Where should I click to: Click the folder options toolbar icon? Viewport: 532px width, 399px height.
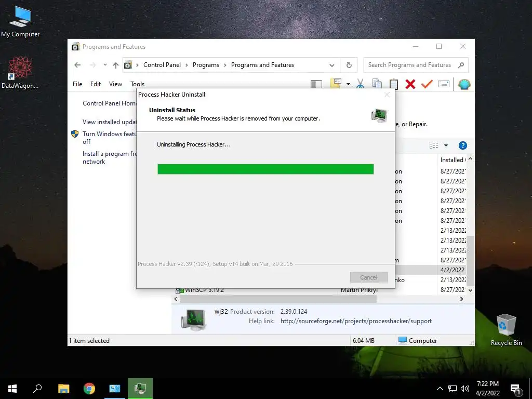(335, 84)
